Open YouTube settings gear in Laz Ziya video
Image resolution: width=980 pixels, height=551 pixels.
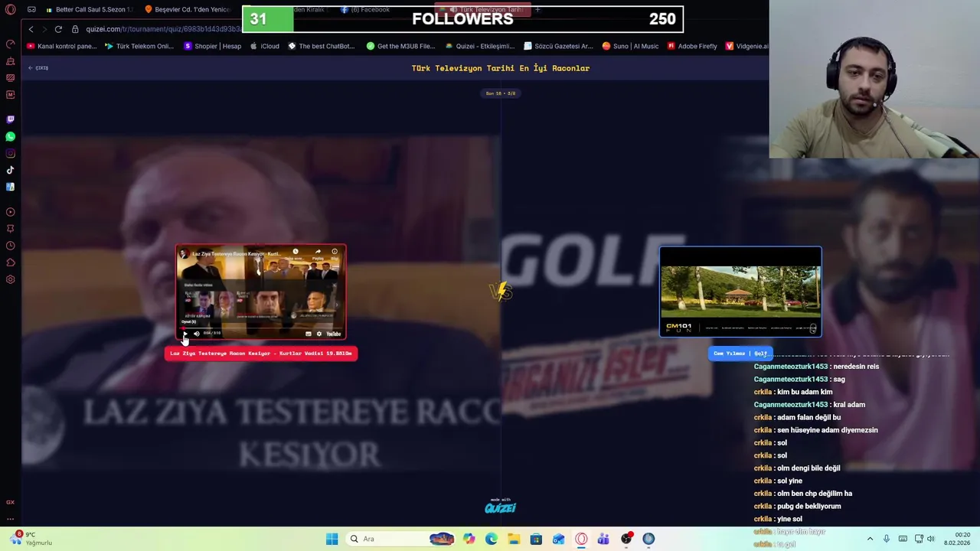(319, 334)
